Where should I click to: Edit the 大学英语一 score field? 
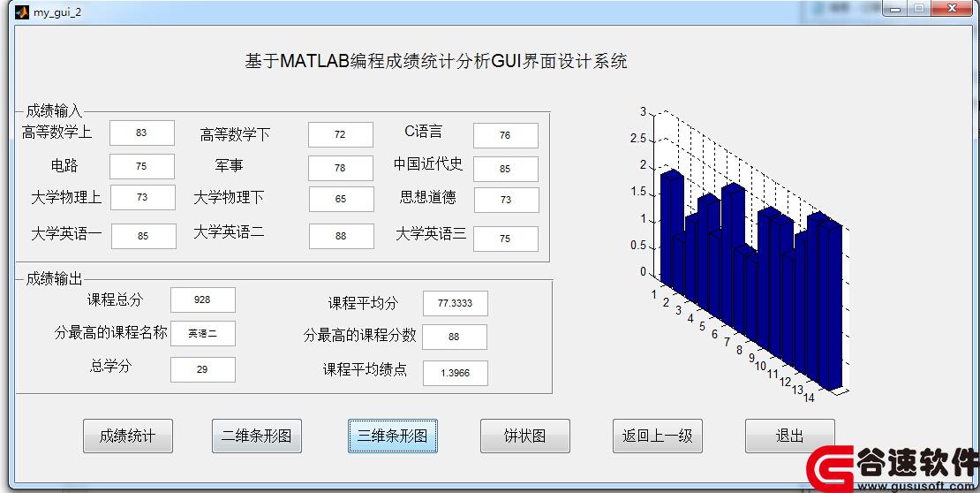click(x=144, y=237)
